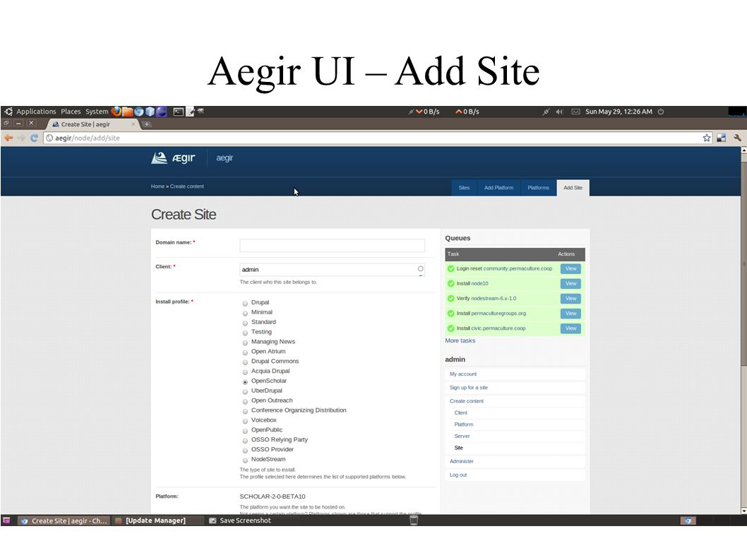Go to the Platforms tab
Image resolution: width=747 pixels, height=560 pixels.
[538, 188]
